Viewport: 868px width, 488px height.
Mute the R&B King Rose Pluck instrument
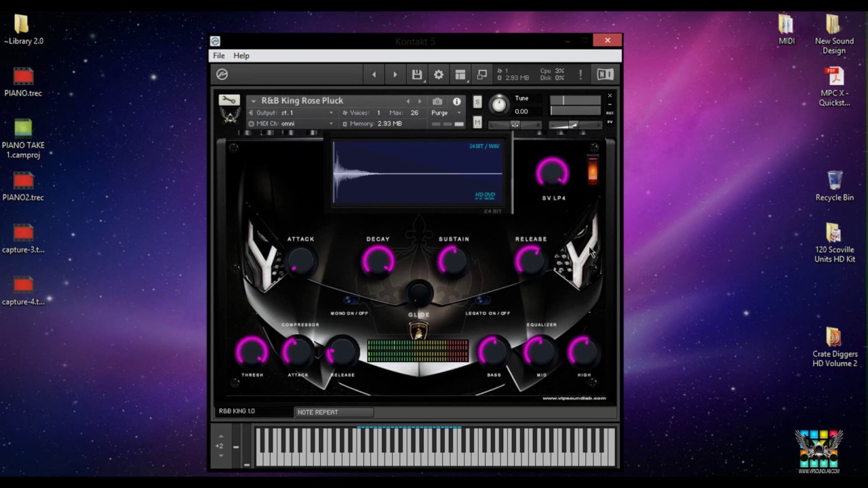coord(477,122)
